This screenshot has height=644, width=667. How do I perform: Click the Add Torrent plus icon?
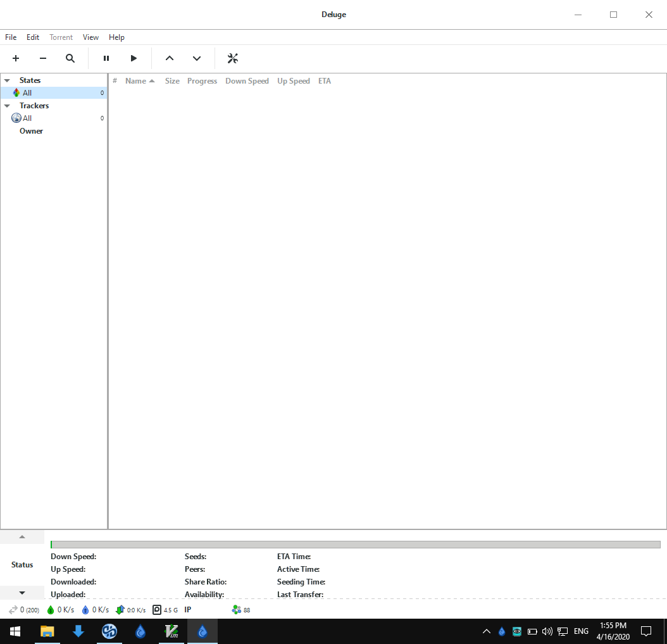pyautogui.click(x=16, y=58)
